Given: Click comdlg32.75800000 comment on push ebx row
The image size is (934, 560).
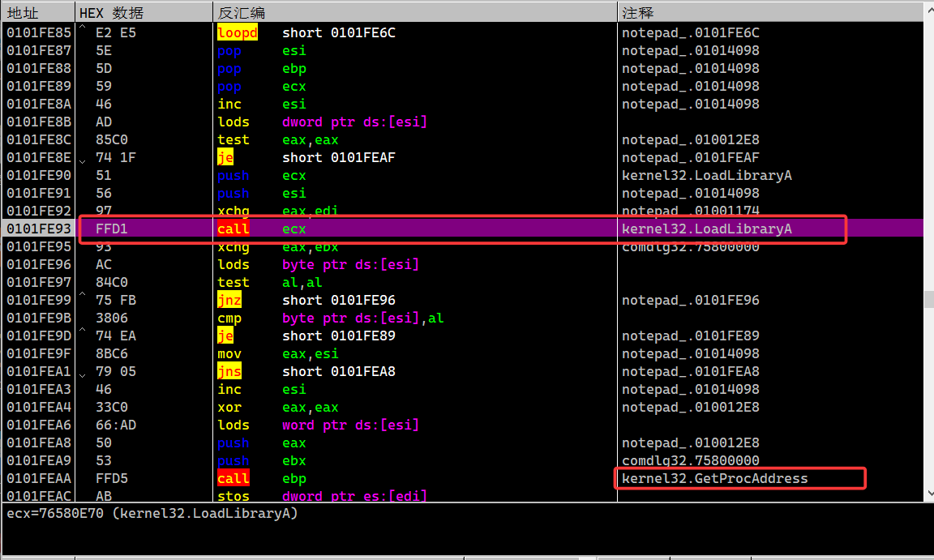Looking at the screenshot, I should point(690,460).
